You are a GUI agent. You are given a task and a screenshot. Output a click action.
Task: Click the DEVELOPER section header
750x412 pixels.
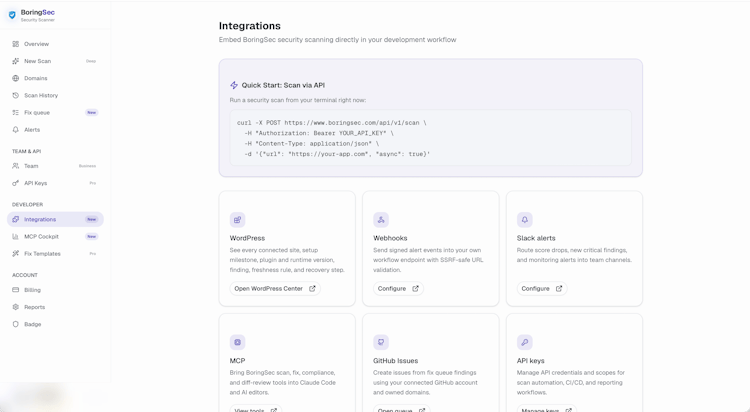27,205
